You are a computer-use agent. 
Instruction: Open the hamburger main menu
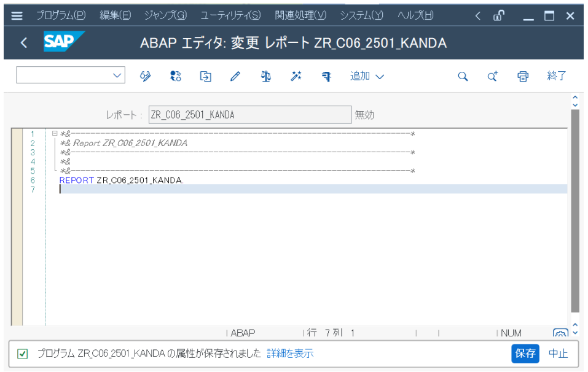tap(17, 16)
